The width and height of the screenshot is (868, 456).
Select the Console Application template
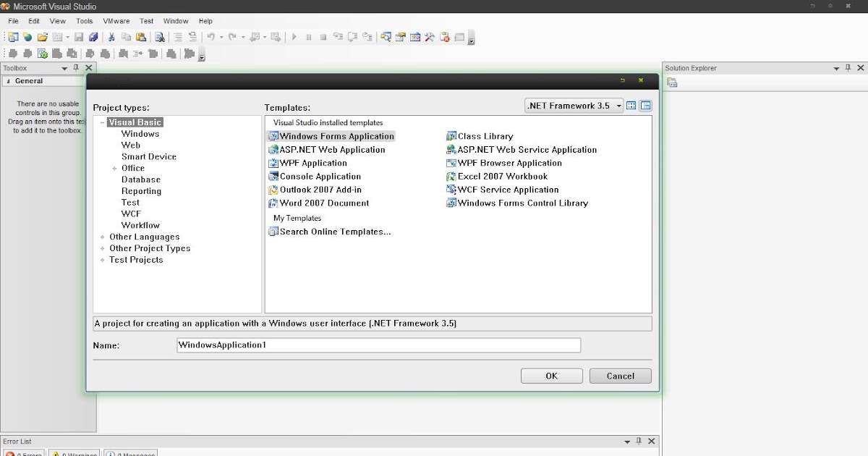[x=315, y=177]
